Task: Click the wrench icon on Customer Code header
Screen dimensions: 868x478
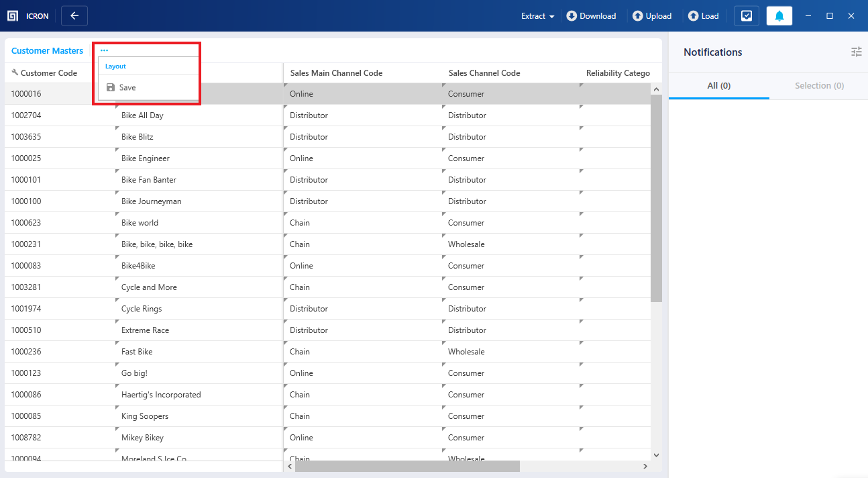Action: [x=14, y=73]
